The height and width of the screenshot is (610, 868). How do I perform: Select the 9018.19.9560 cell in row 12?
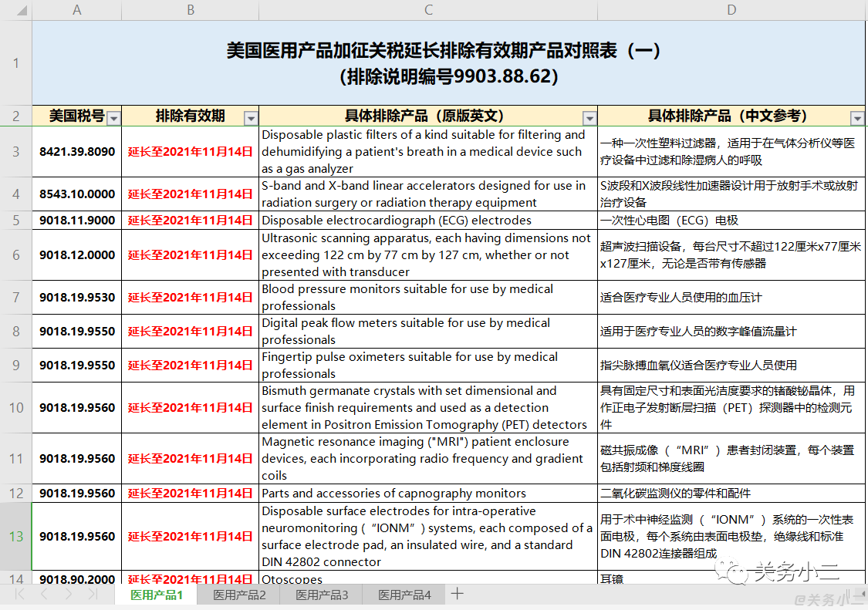tap(77, 494)
